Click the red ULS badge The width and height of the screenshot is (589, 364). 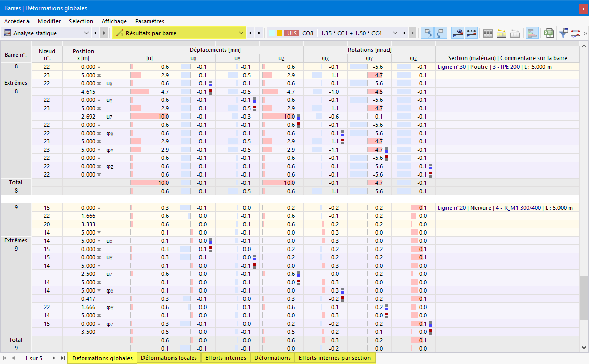tap(292, 33)
